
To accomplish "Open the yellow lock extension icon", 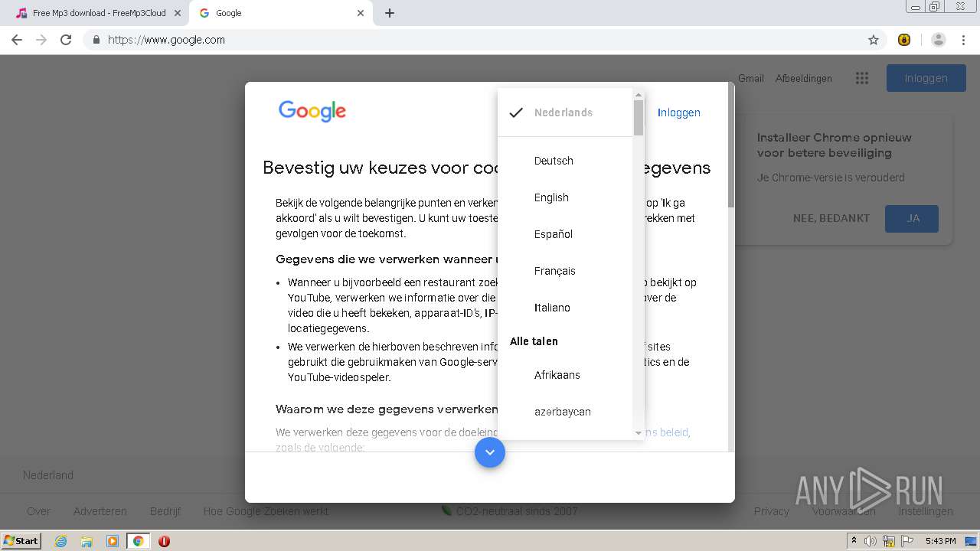I will coord(904,40).
